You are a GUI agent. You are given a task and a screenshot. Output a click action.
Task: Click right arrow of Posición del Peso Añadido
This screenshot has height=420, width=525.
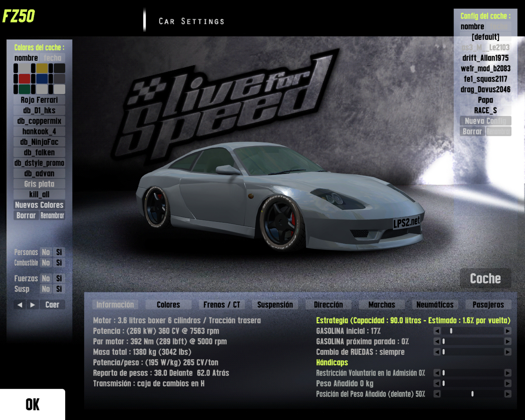click(x=508, y=394)
